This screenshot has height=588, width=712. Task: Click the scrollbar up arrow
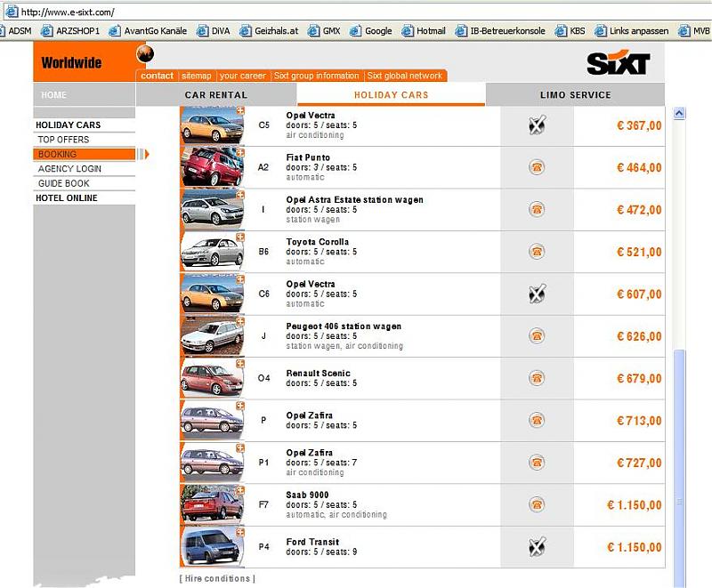pyautogui.click(x=679, y=114)
